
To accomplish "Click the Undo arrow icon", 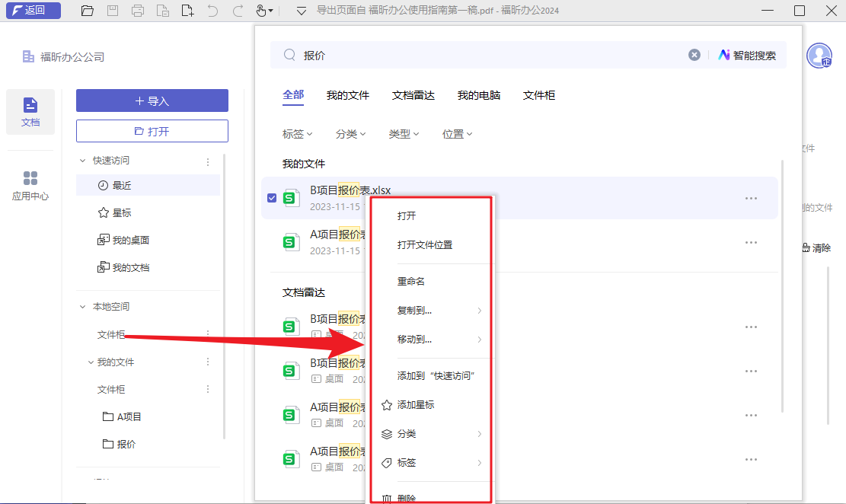I will click(214, 11).
